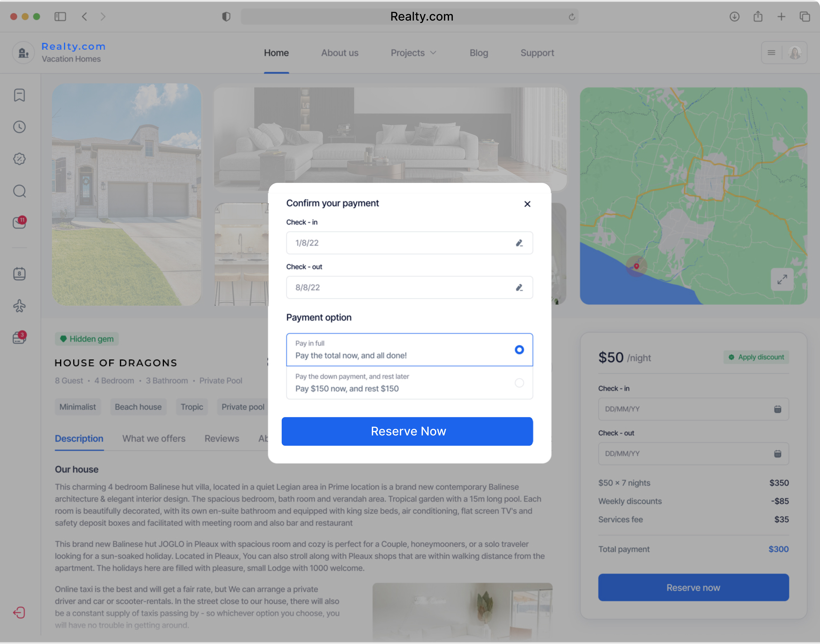Open the clock history sidebar icon
820x644 pixels.
tap(19, 127)
